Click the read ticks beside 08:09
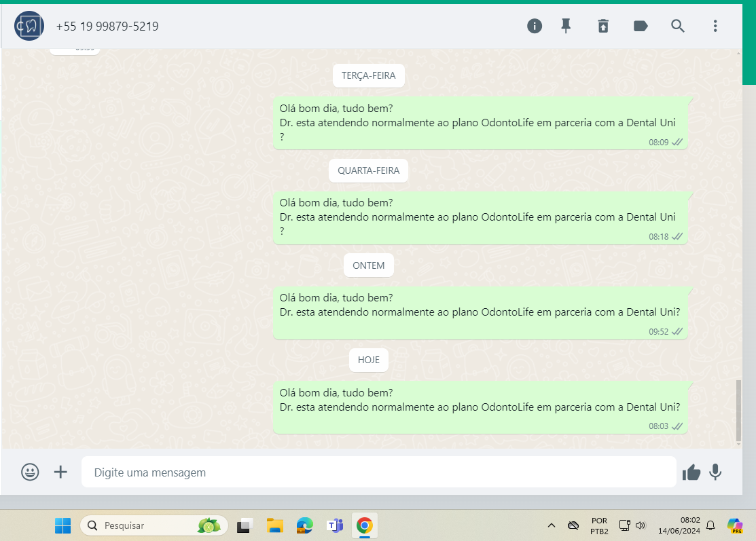The width and height of the screenshot is (756, 541). (677, 142)
